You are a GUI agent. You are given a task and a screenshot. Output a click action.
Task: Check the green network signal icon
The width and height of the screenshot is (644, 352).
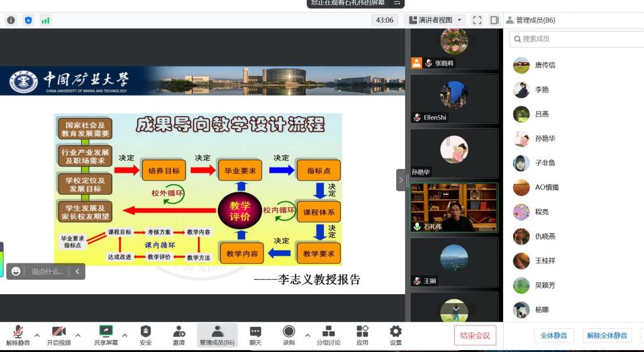pyautogui.click(x=45, y=20)
